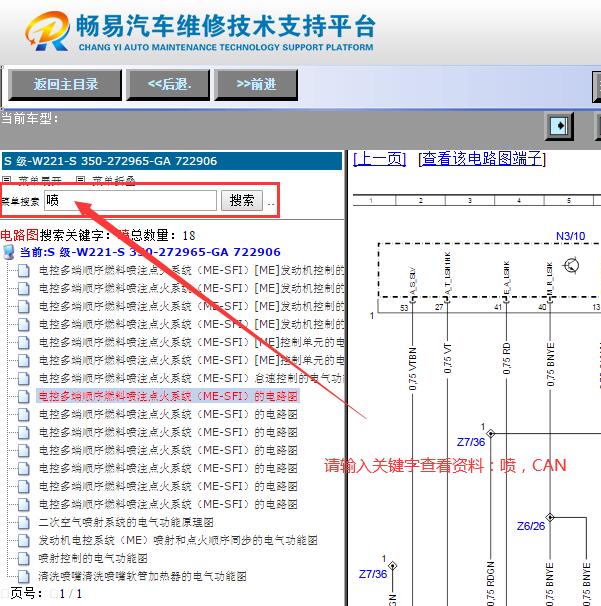
Task: Click page icon of 怠速控制 row
Action: (24, 378)
